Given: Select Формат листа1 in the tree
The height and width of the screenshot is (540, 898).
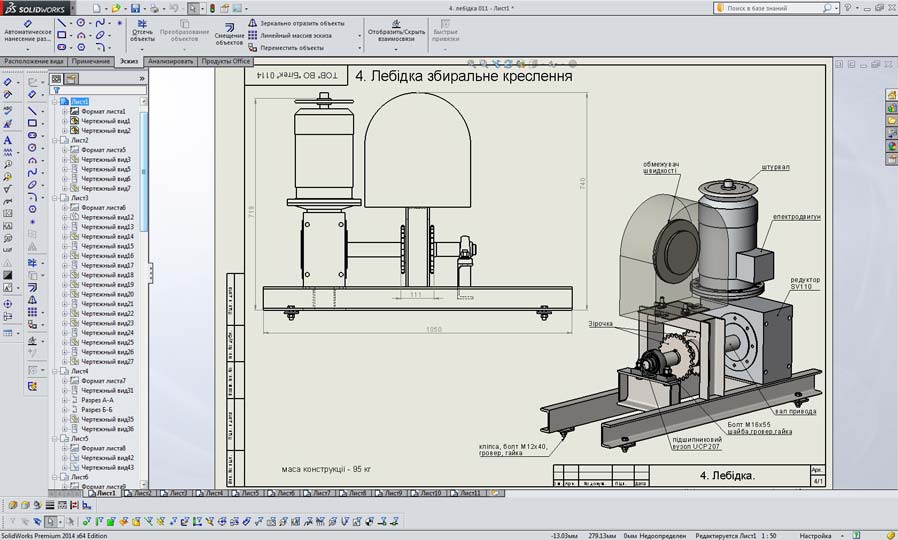Looking at the screenshot, I should pos(103,111).
